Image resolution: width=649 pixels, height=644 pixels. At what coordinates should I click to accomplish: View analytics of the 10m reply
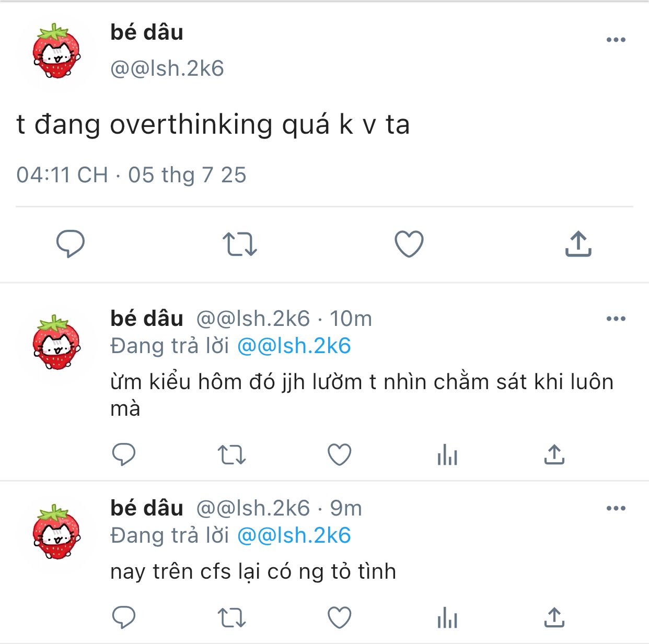(x=447, y=454)
